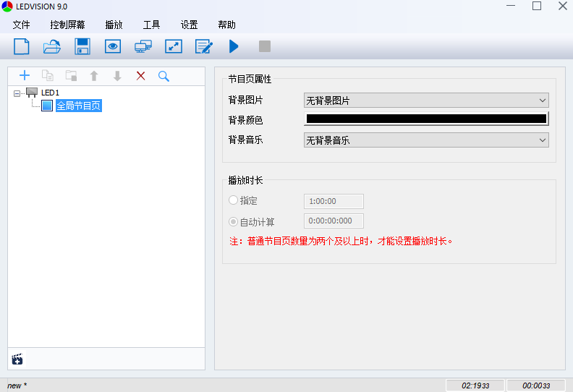Select the 指定 radio button

[234, 200]
